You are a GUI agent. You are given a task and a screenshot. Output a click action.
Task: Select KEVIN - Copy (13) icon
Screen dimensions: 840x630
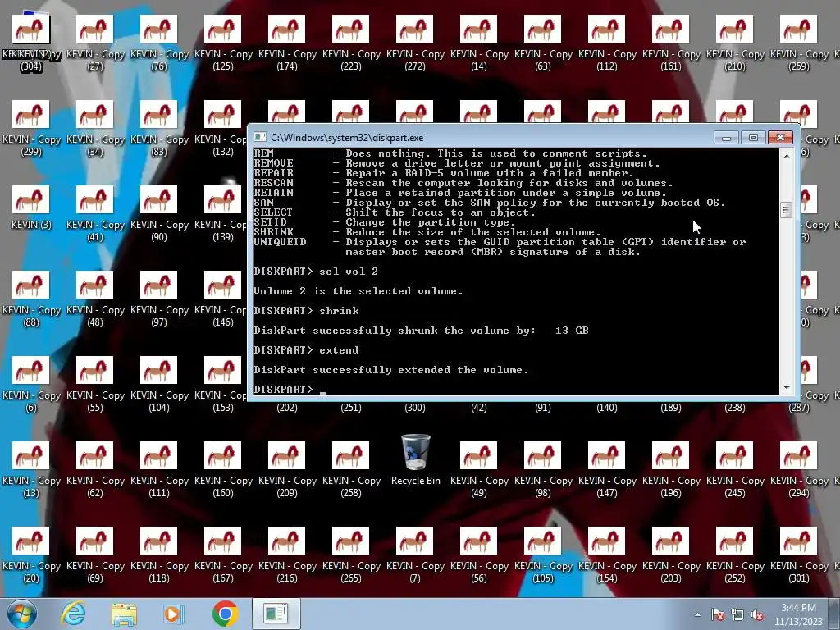tap(31, 469)
